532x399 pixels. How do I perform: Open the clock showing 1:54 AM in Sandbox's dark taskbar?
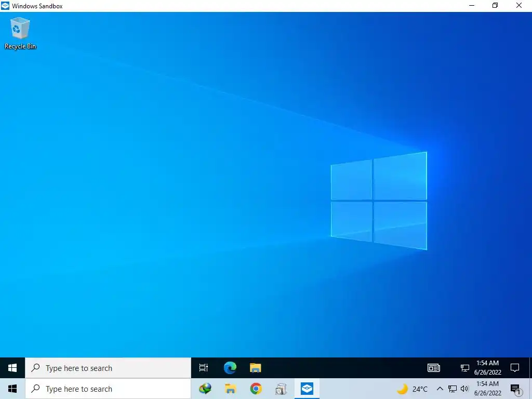[x=487, y=368]
